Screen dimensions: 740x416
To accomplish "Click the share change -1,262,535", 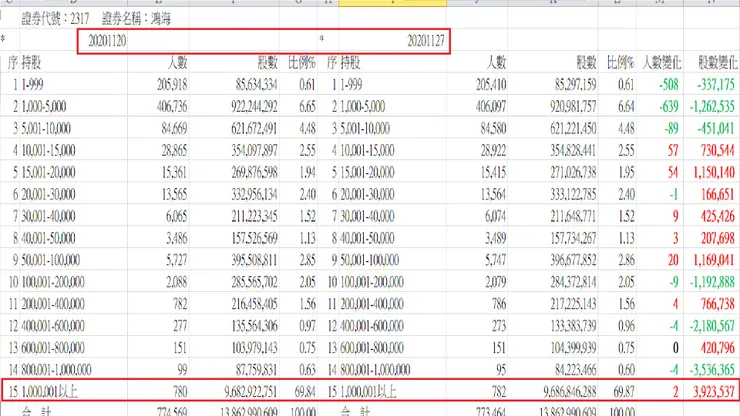I will point(713,106).
